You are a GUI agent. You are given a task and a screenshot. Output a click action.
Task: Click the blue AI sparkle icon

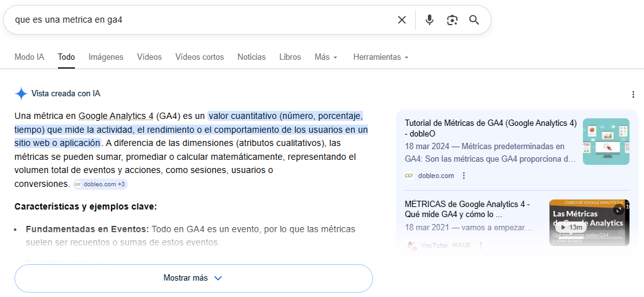point(21,94)
